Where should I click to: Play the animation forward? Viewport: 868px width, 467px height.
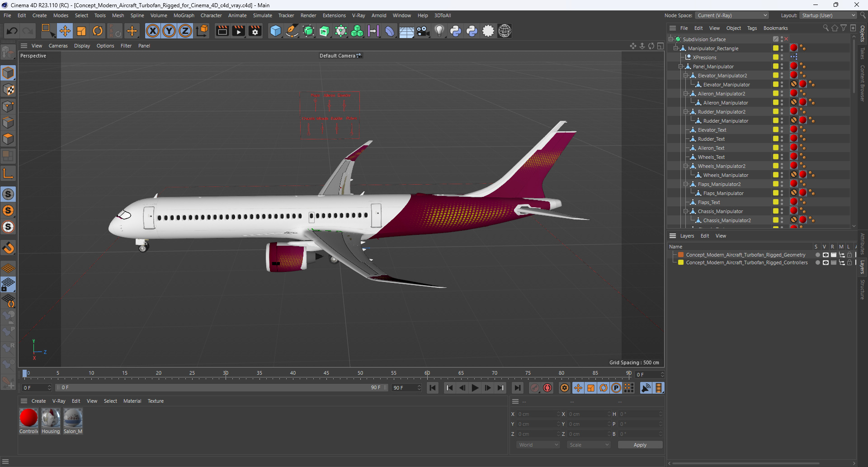pos(475,388)
